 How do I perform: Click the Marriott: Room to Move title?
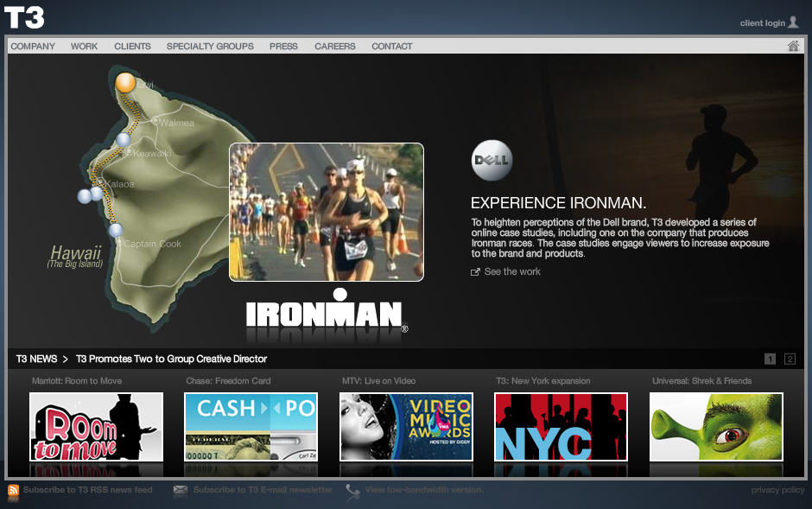(77, 381)
